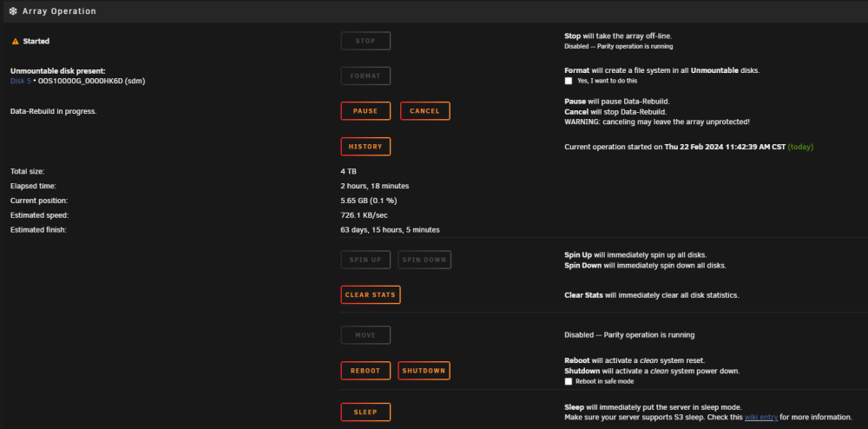Viewport: 868px width, 429px height.
Task: Click the disabled Stop button
Action: 365,41
